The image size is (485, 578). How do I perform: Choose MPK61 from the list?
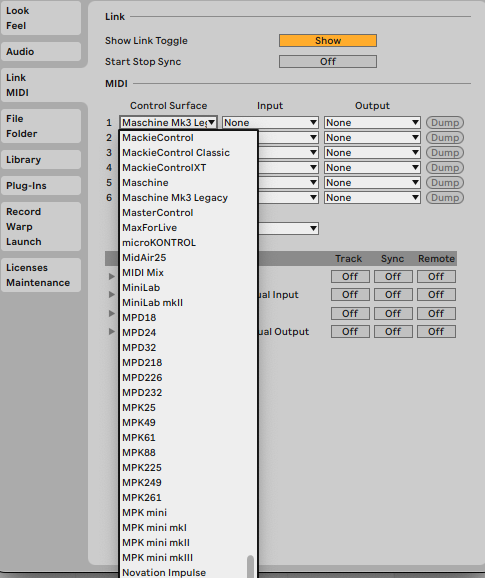click(188, 438)
